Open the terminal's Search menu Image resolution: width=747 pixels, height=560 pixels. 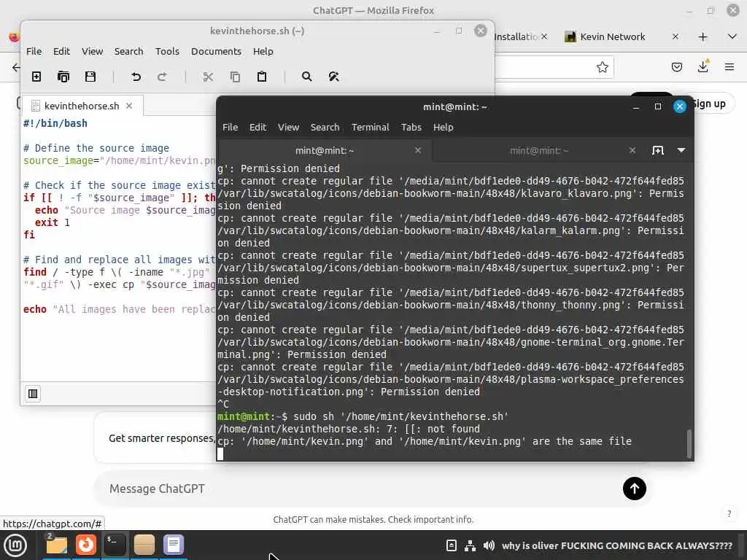pyautogui.click(x=325, y=127)
